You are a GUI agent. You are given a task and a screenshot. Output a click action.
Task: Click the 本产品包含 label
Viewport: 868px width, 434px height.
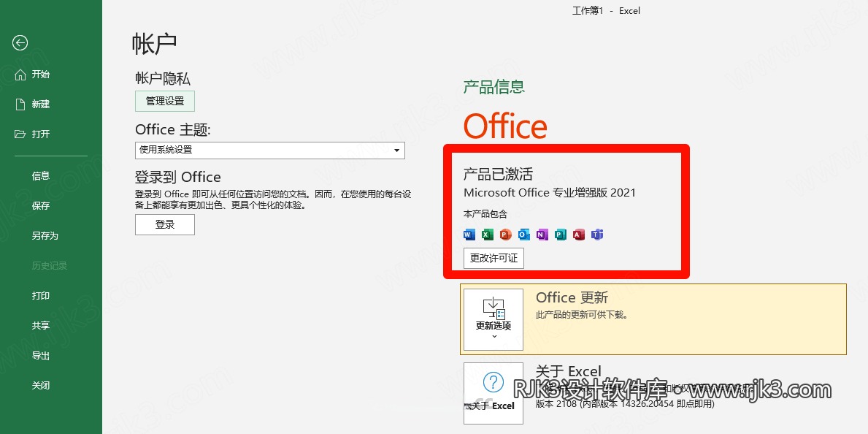pyautogui.click(x=485, y=214)
